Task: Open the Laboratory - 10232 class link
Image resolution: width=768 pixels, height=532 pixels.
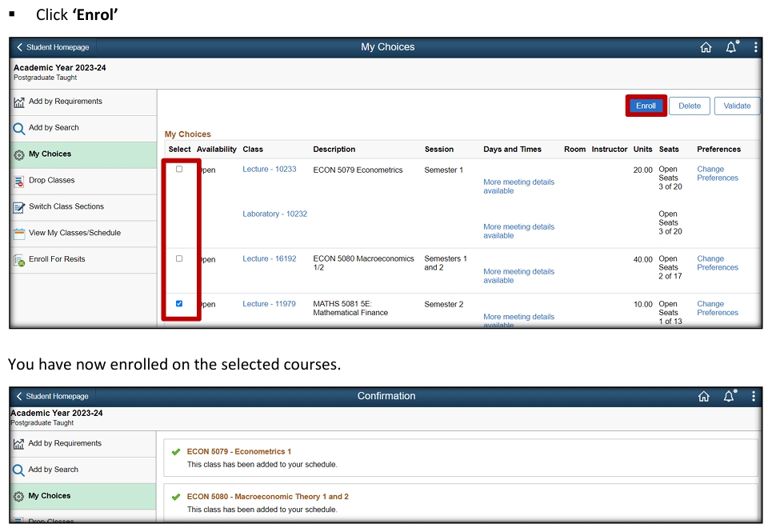Action: pyautogui.click(x=274, y=214)
